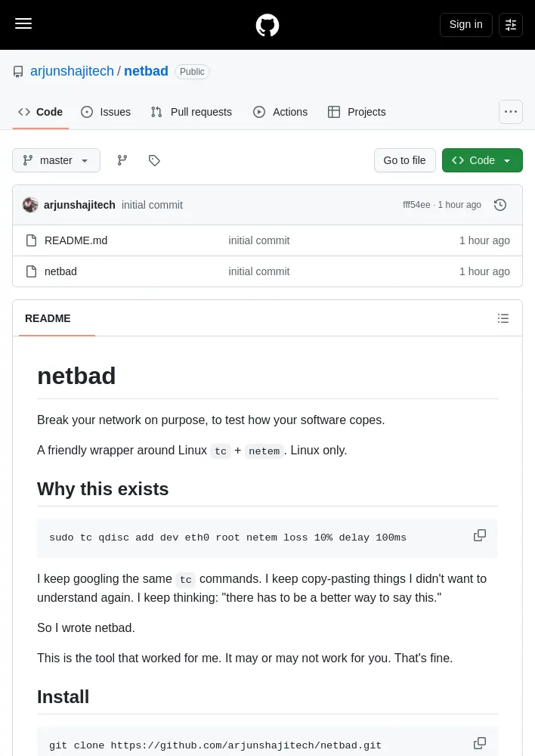Open the README.md file
Image resolution: width=535 pixels, height=756 pixels.
pyautogui.click(x=76, y=240)
